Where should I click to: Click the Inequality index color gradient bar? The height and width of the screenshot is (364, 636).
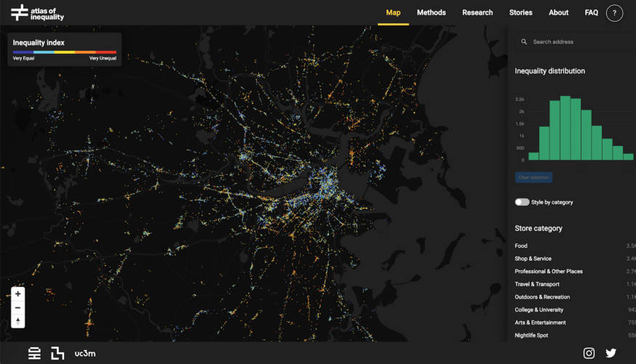pos(64,52)
